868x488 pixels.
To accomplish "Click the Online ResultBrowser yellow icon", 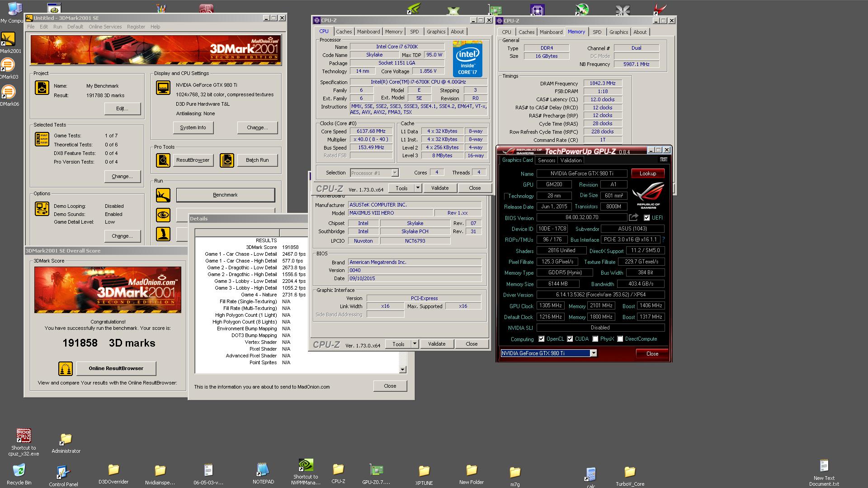I will tap(66, 368).
